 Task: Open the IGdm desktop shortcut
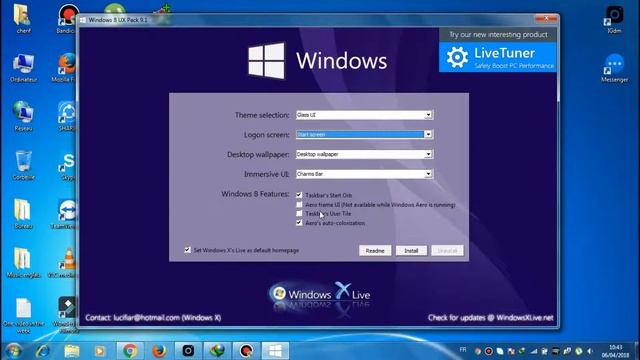point(614,19)
